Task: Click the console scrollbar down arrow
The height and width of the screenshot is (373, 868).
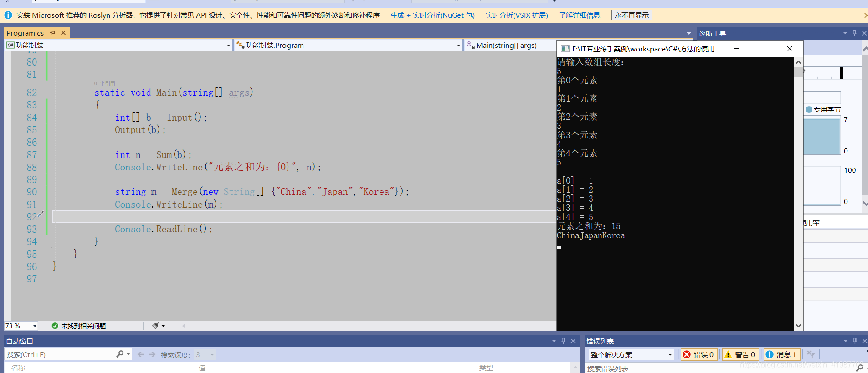Action: coord(798,326)
